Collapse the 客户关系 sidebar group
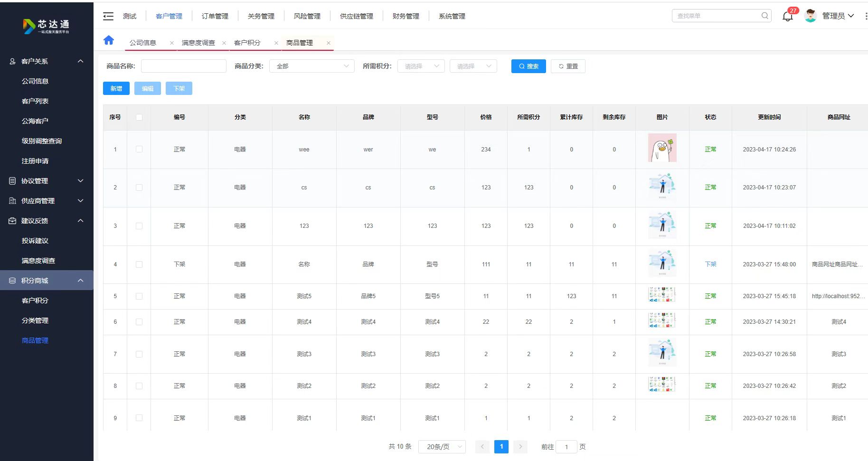This screenshot has width=868, height=461. 81,61
